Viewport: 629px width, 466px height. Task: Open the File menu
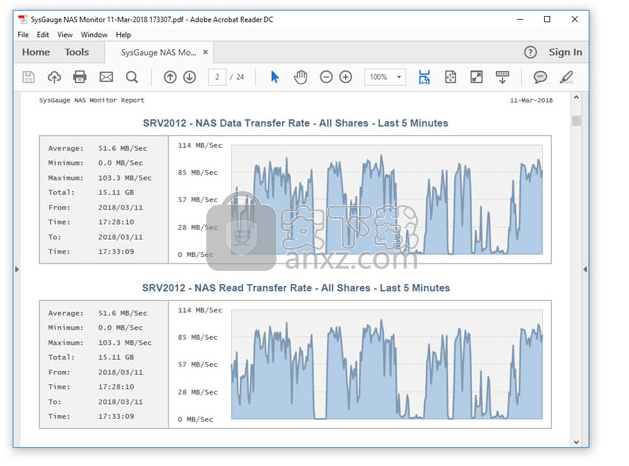[23, 35]
